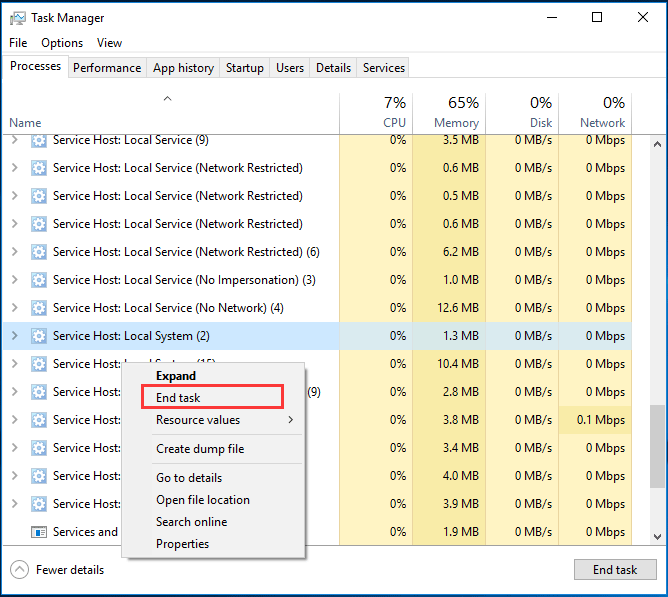Screen dimensions: 668x597
Task: Select Create dump file in context menu
Action: [200, 449]
